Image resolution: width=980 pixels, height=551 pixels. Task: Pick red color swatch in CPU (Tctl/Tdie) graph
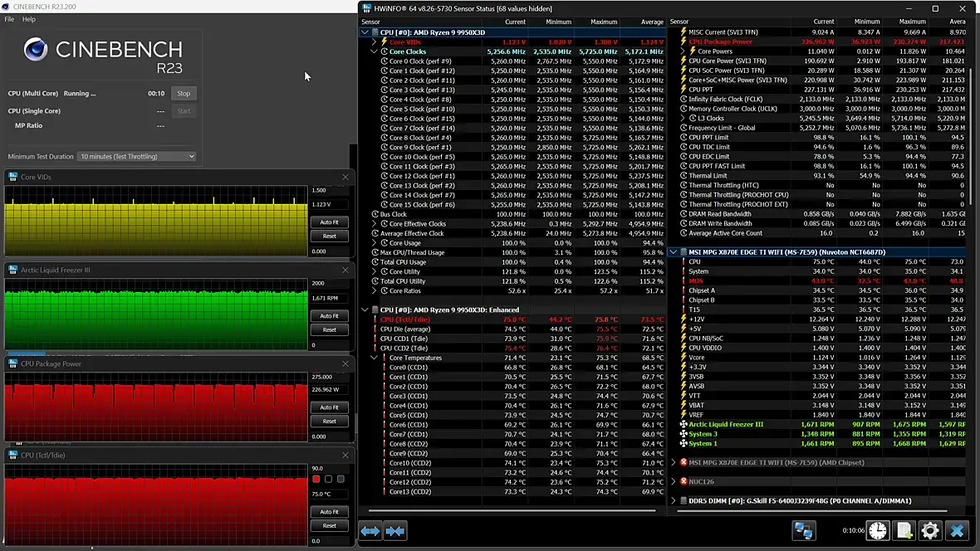coord(316,479)
